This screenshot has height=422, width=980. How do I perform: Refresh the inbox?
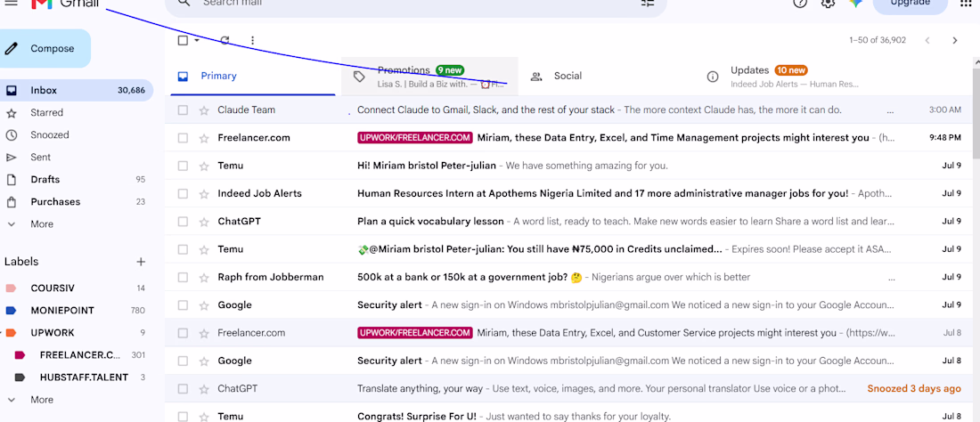coord(225,41)
